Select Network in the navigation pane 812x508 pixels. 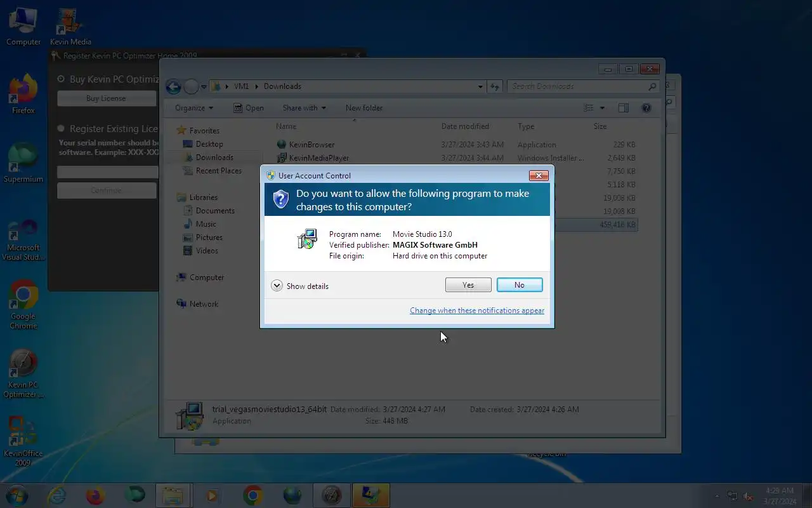coord(204,304)
